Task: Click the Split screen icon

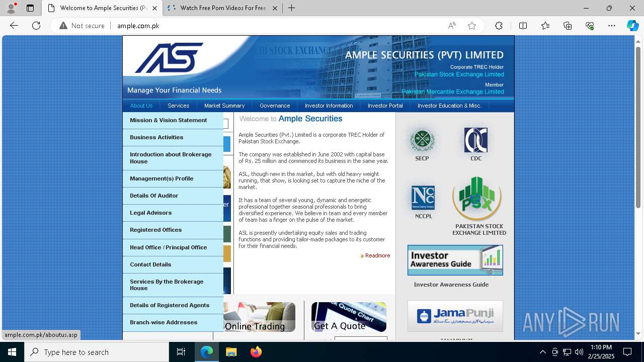Action: (523, 26)
